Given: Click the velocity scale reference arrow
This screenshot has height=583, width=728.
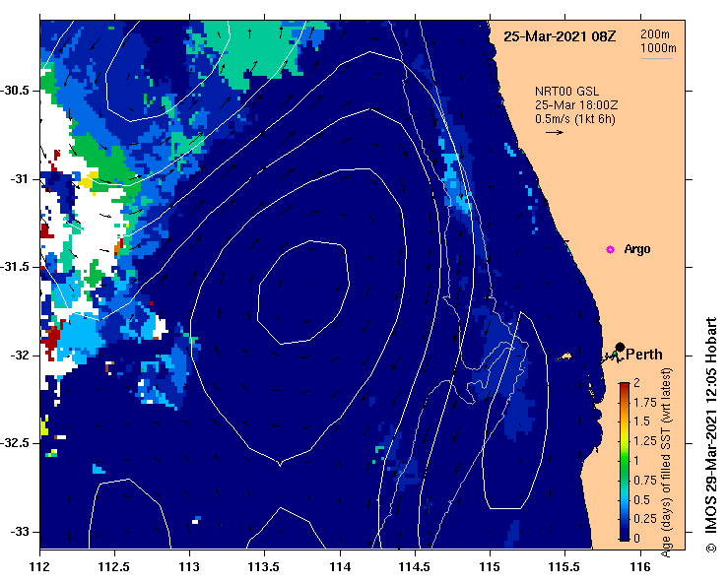Looking at the screenshot, I should (x=555, y=132).
